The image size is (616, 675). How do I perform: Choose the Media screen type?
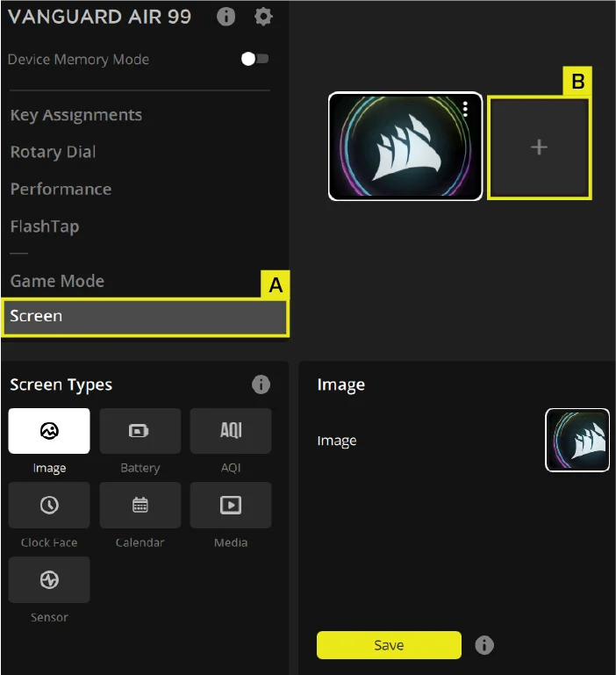coord(231,505)
